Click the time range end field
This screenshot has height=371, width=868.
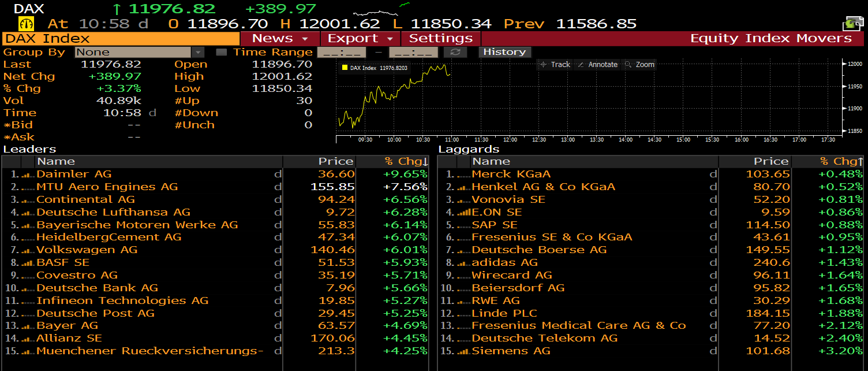pyautogui.click(x=413, y=52)
